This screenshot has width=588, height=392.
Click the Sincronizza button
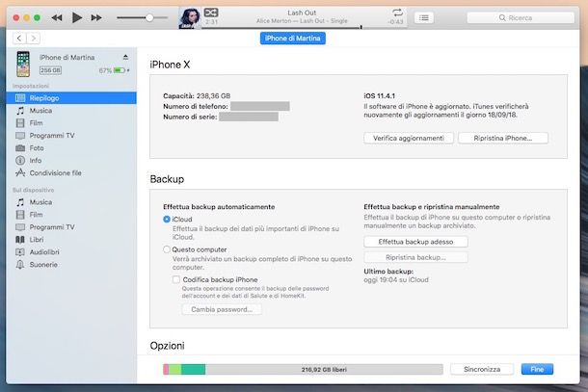[482, 369]
